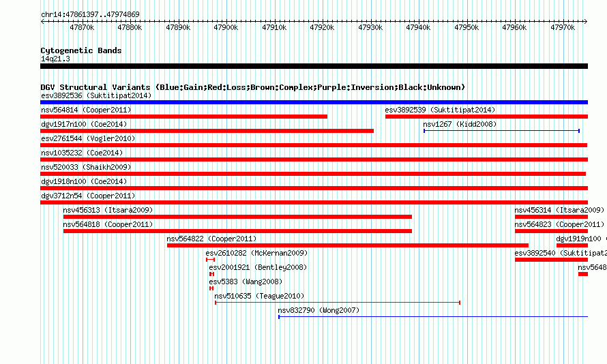Click the nsv5648 label near the right edge

tap(592, 267)
